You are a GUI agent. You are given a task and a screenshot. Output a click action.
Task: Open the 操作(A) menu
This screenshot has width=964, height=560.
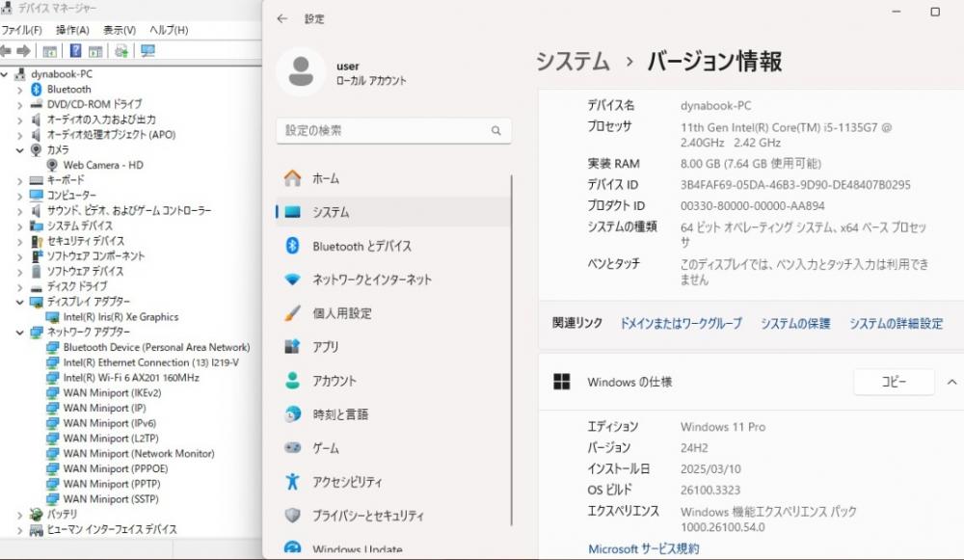[72, 30]
